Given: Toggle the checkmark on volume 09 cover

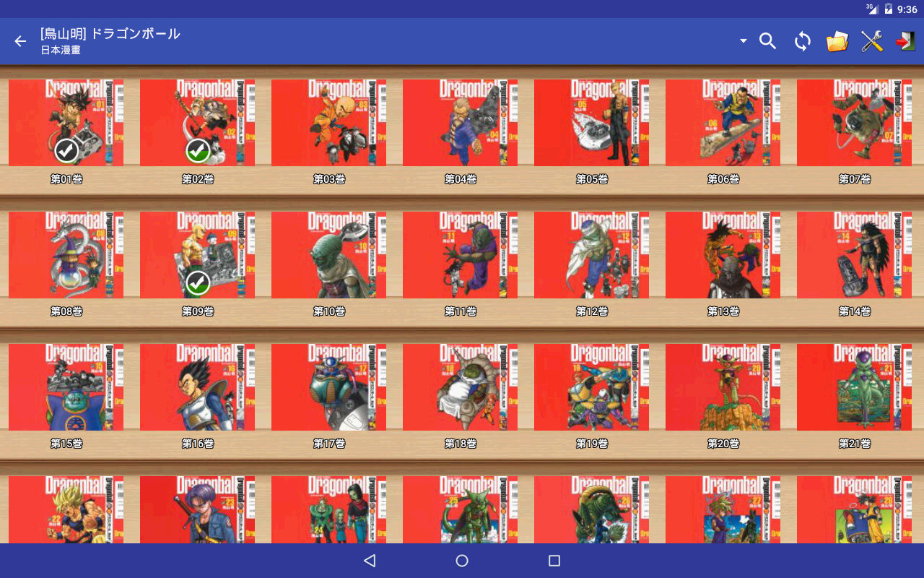Looking at the screenshot, I should click(x=198, y=283).
